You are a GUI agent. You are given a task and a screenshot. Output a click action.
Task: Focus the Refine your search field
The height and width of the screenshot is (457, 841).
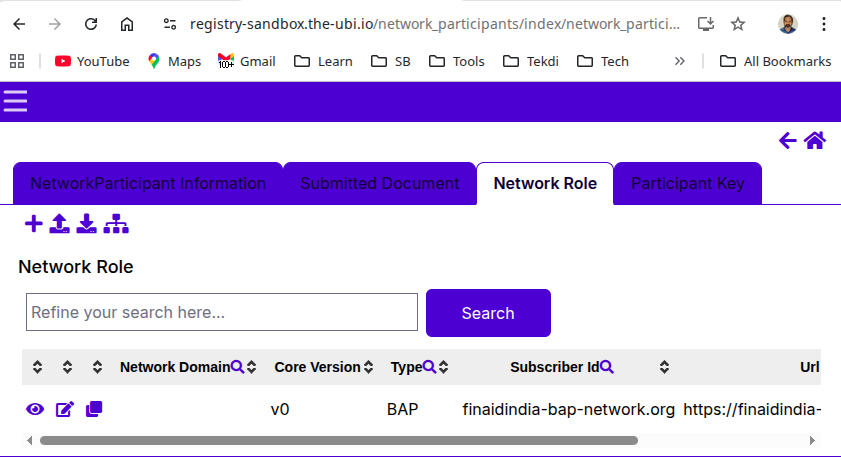tap(221, 312)
